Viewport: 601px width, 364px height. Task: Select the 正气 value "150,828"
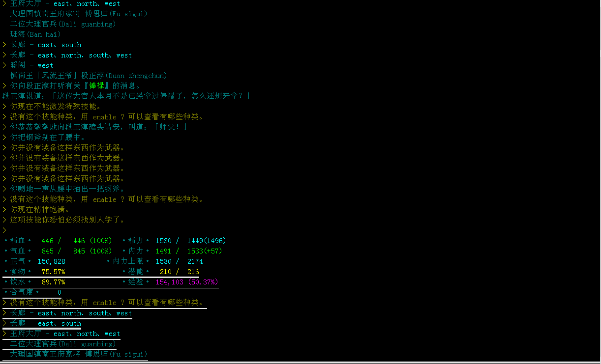[52, 261]
